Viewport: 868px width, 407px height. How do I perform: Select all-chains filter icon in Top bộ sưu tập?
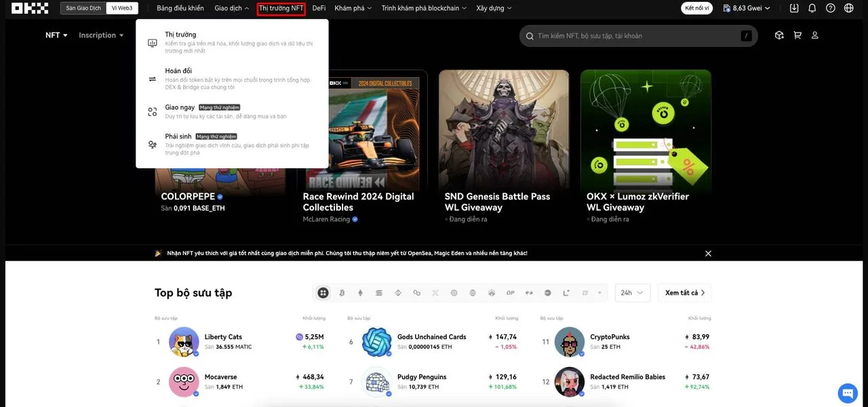tap(323, 293)
